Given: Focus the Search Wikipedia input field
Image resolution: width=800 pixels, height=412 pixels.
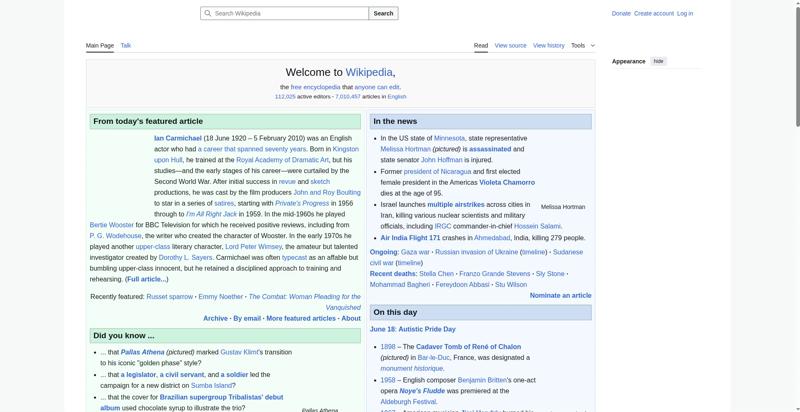Looking at the screenshot, I should [x=285, y=13].
